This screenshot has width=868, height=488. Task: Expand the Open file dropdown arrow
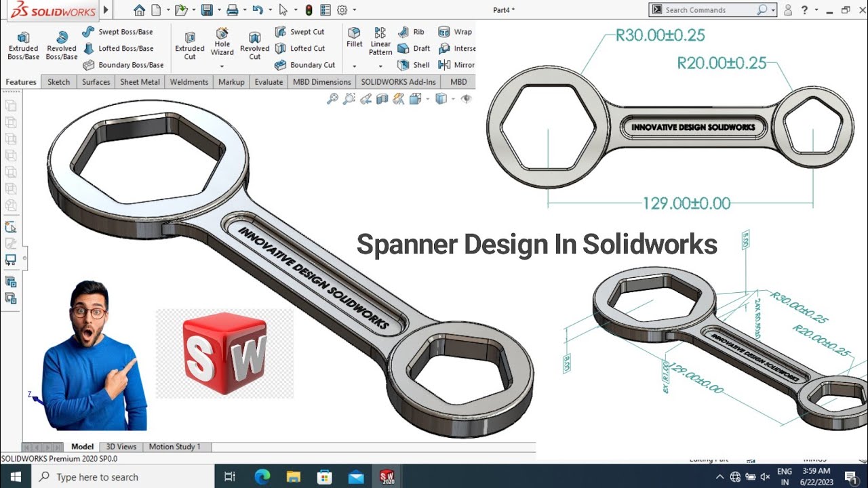tap(193, 10)
